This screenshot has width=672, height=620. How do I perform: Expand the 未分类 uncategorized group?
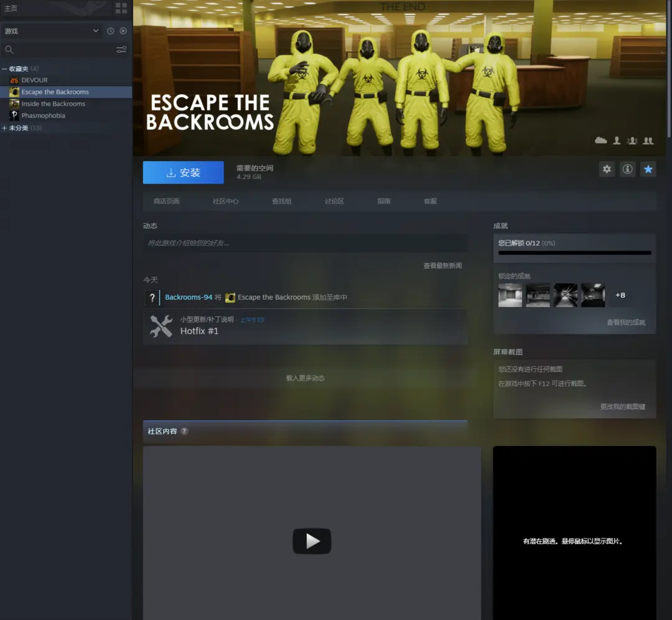tap(4, 127)
